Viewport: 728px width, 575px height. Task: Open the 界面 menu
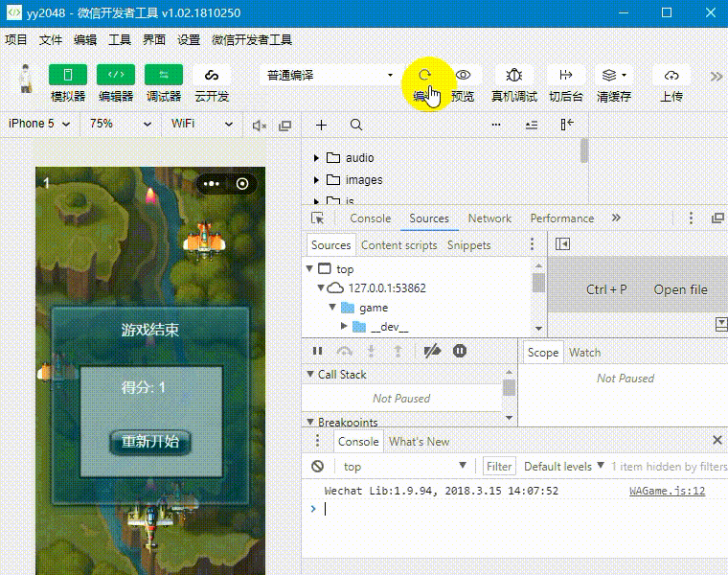tap(153, 40)
